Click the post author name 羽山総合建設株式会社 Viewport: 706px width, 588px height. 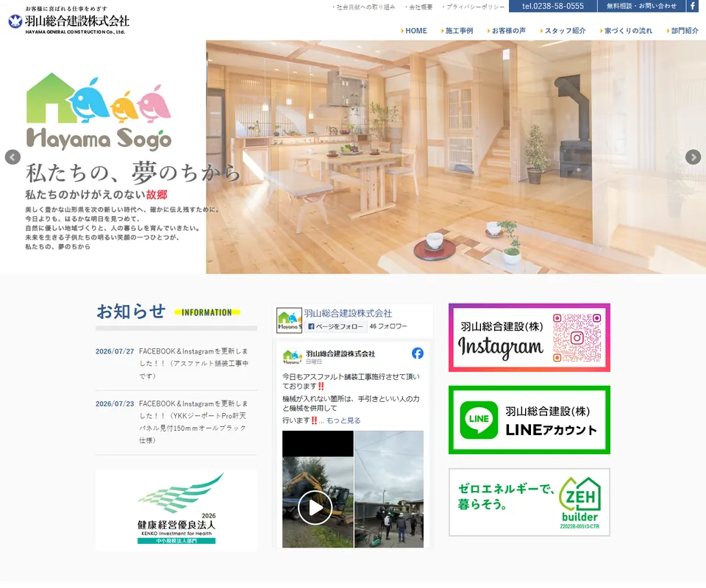340,354
